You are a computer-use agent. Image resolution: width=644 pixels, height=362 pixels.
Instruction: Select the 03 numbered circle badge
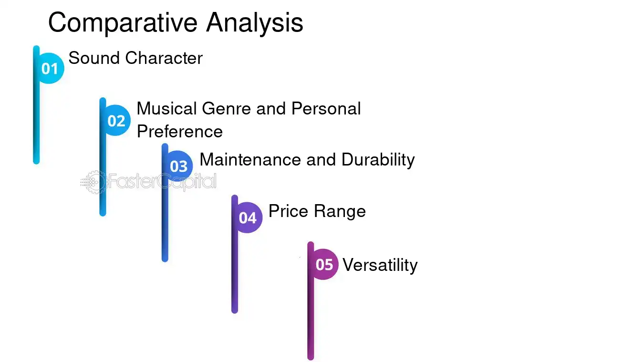(x=179, y=166)
